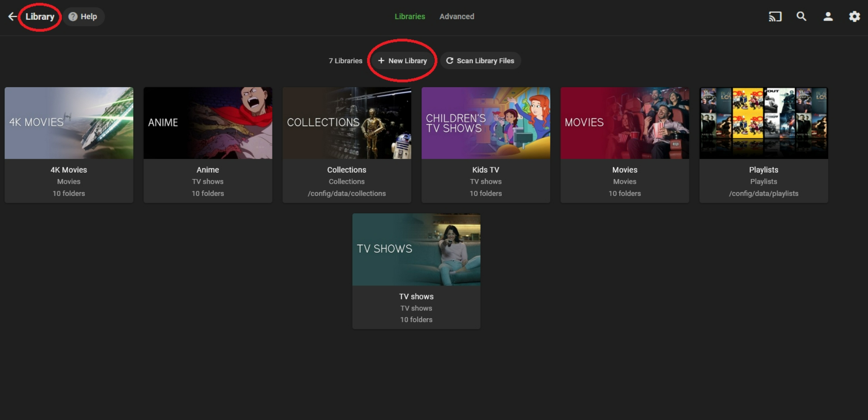The height and width of the screenshot is (420, 868).
Task: Switch to the Advanced tab
Action: point(456,16)
